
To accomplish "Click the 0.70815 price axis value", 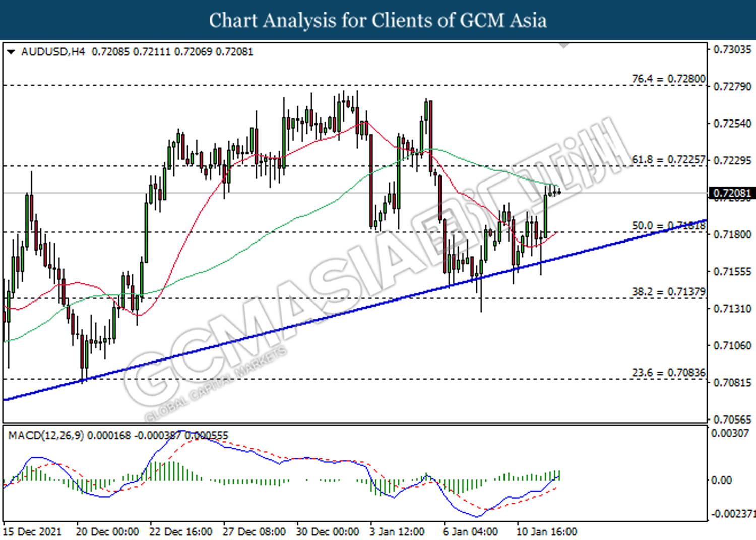I will 732,382.
